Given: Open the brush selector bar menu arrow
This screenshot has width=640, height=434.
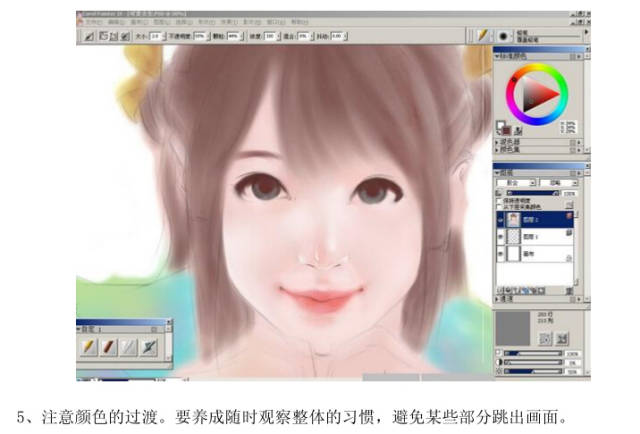Looking at the screenshot, I should pos(587,31).
